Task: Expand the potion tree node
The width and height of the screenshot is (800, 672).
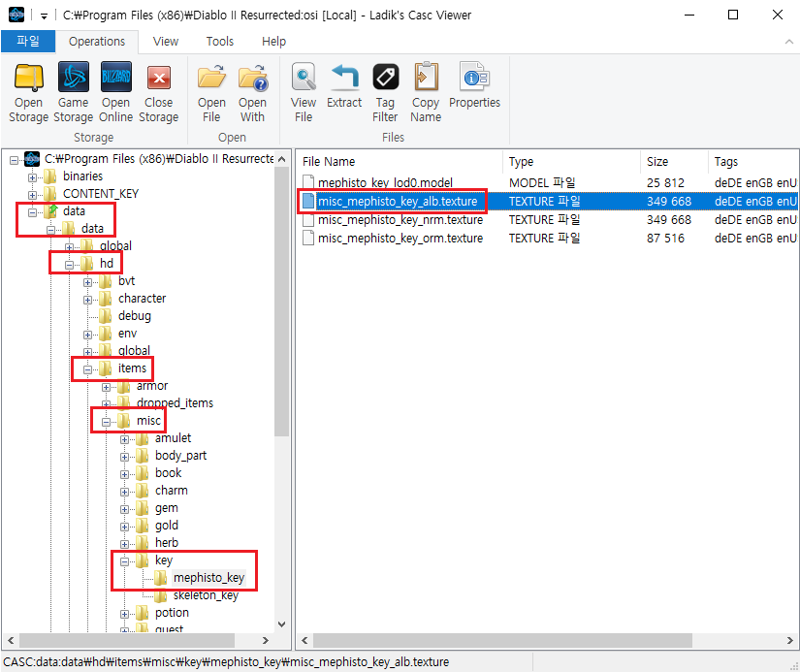Action: 124,614
